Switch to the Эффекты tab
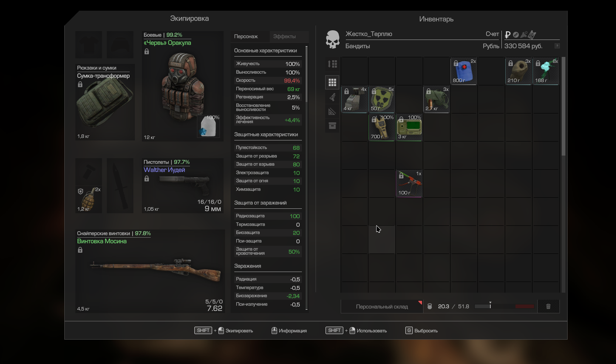This screenshot has width=616, height=364. (284, 37)
